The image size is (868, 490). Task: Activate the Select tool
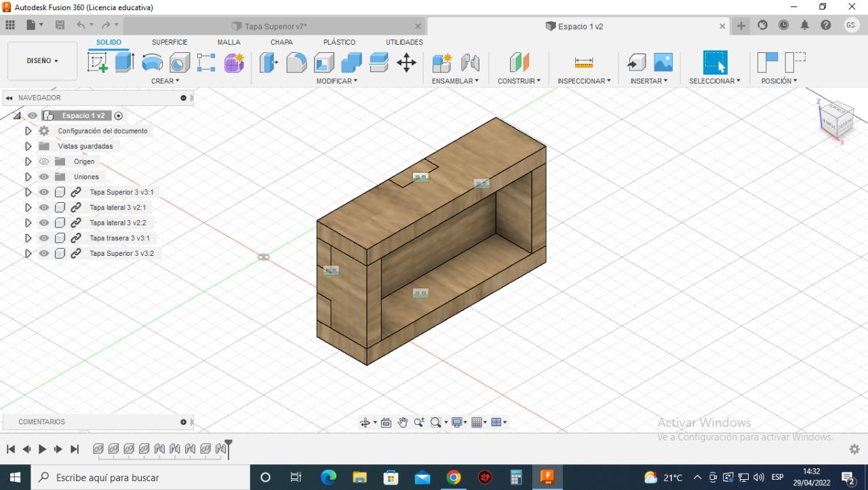(715, 62)
